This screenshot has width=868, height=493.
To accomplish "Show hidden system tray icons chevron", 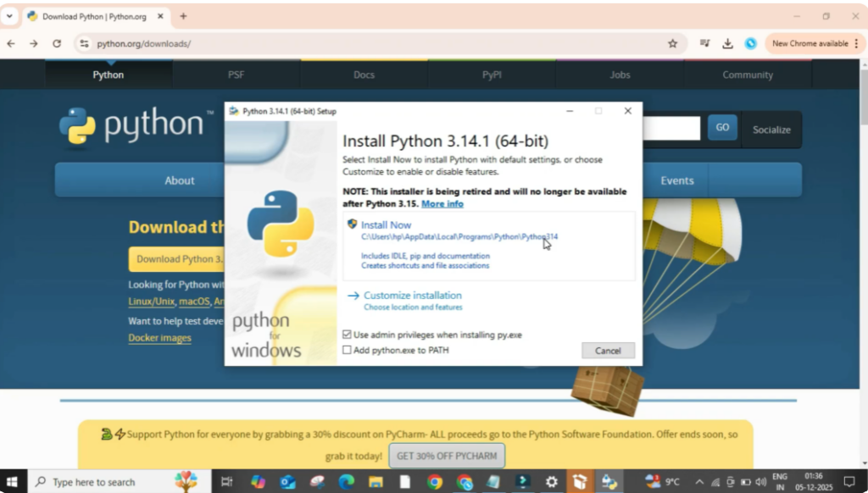I will pyautogui.click(x=699, y=482).
